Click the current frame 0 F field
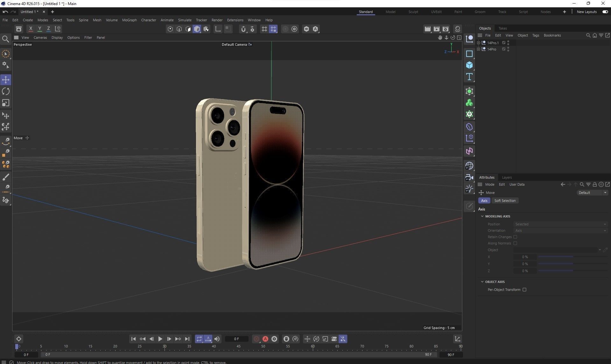611x364 pixels. coord(236,339)
